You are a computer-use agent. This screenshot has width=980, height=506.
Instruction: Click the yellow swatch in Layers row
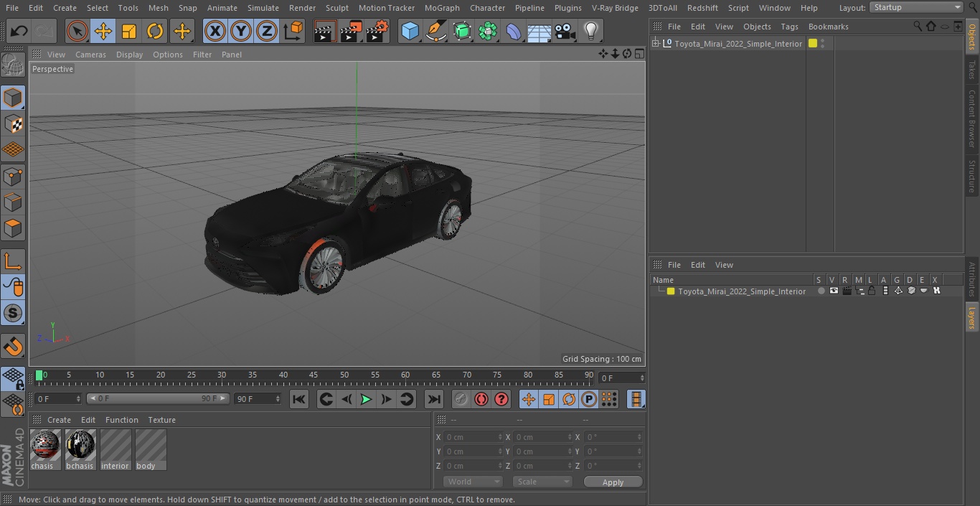671,291
